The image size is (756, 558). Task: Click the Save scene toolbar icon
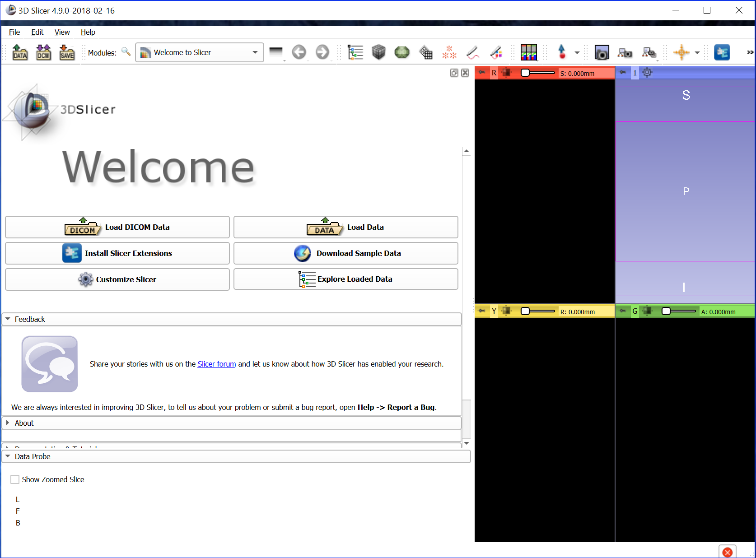[x=67, y=52]
